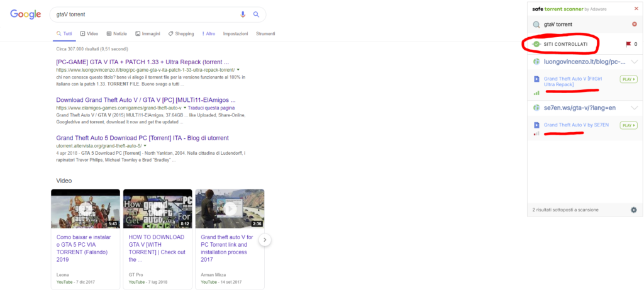This screenshot has width=644, height=292.
Task: Click file icon for GTA V by SE7EN torrent
Action: click(536, 125)
